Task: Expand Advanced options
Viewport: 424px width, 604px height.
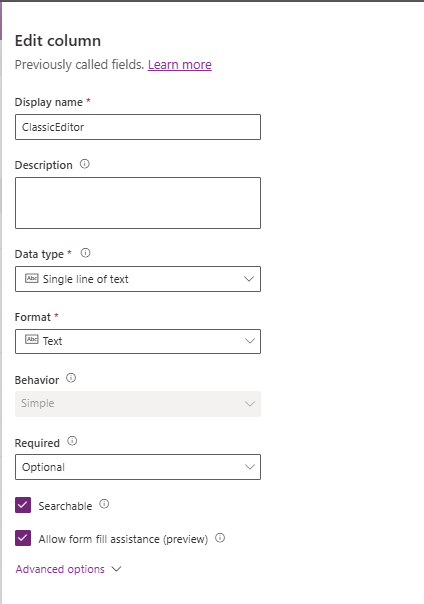Action: pos(68,569)
